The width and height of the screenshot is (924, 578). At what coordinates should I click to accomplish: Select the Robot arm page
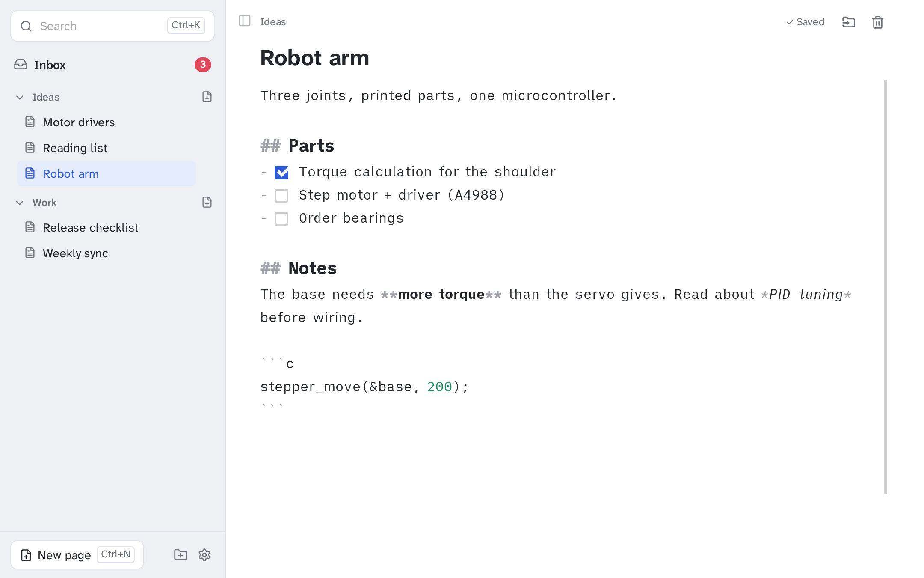coord(107,173)
